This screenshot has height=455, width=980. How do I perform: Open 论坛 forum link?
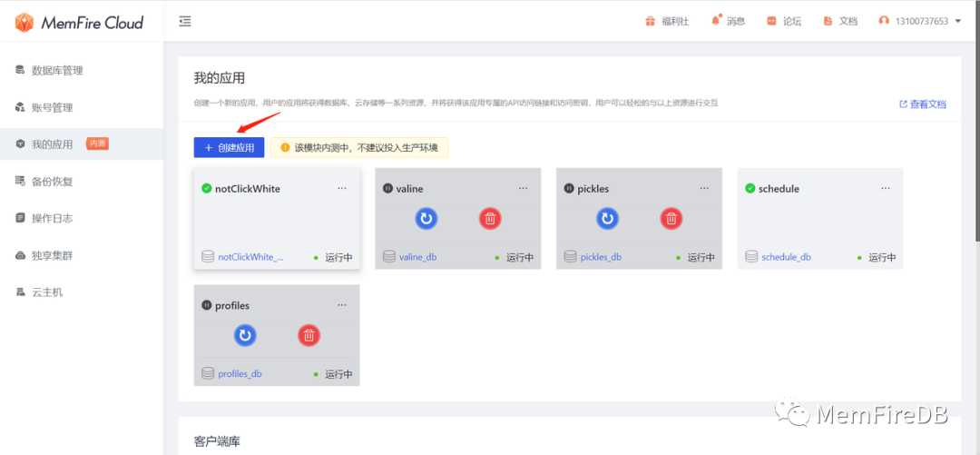(x=784, y=21)
